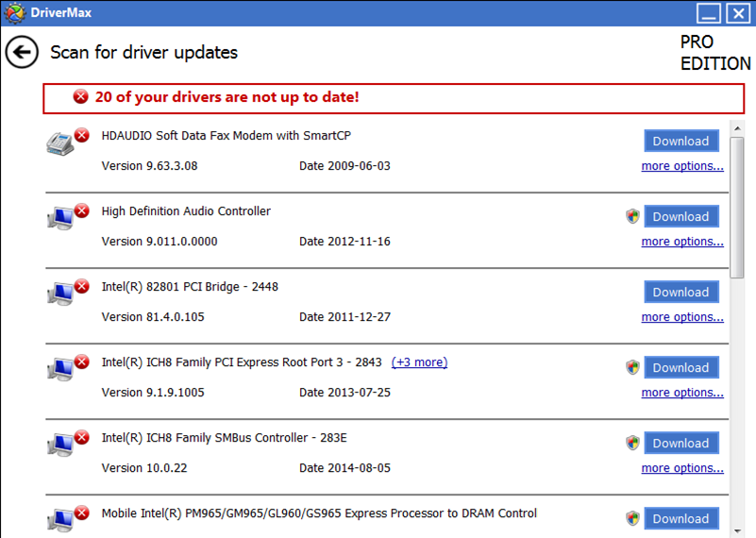Image resolution: width=756 pixels, height=538 pixels.
Task: Click 'Version 9.1.9.1005' text
Action: point(153,393)
